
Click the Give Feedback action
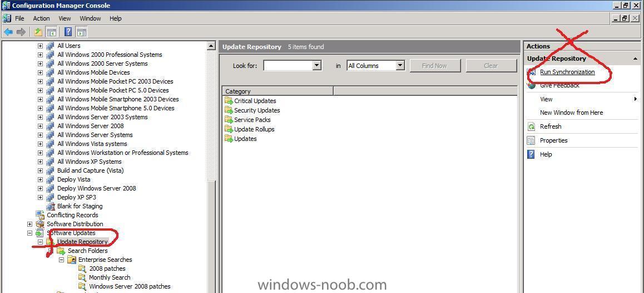pyautogui.click(x=559, y=86)
